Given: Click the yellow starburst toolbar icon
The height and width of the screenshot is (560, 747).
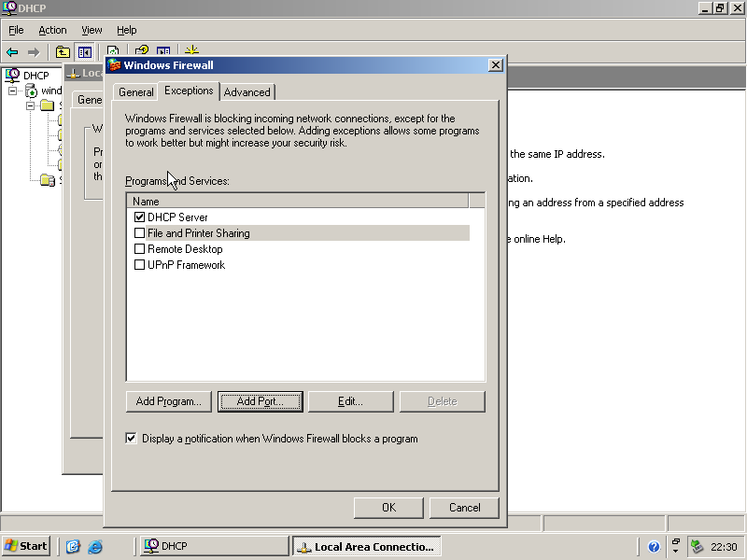Looking at the screenshot, I should click(191, 52).
